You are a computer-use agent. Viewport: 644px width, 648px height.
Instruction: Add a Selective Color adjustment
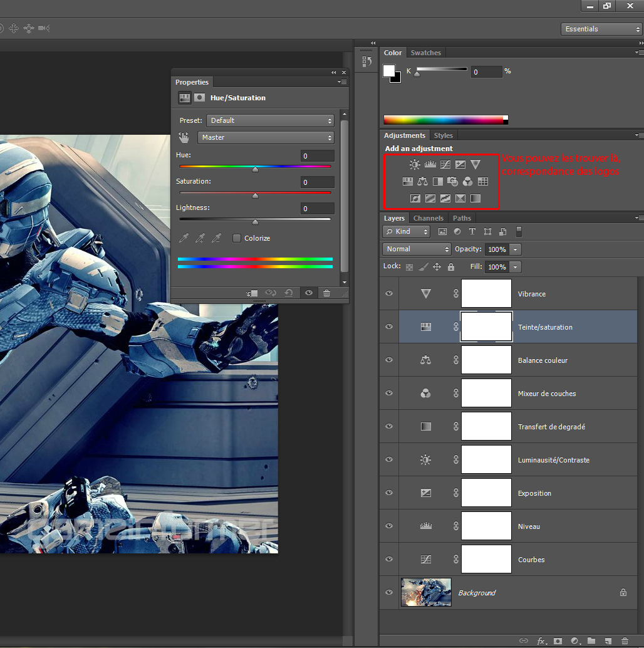tap(460, 199)
